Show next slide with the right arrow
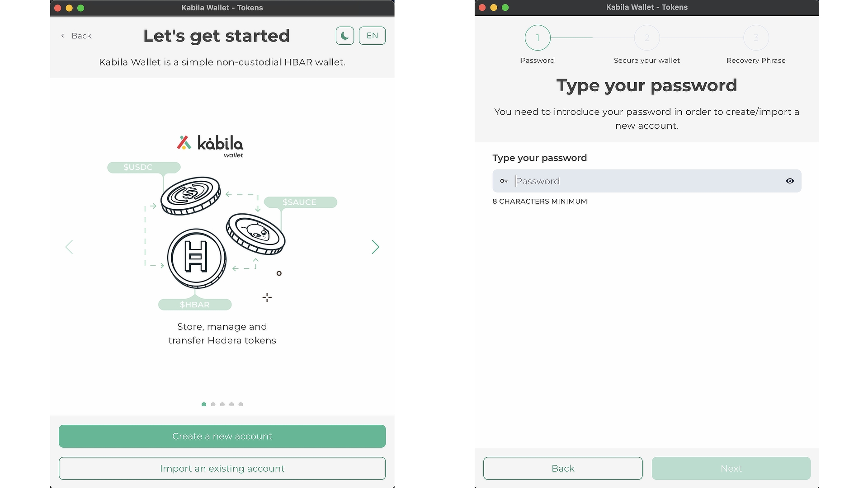868x488 pixels. [x=375, y=247]
